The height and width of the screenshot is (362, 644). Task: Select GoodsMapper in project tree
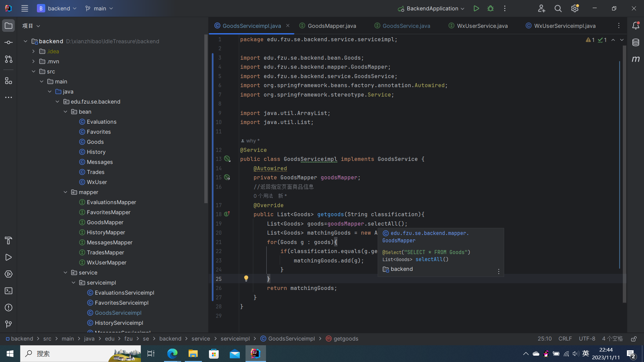pyautogui.click(x=105, y=222)
